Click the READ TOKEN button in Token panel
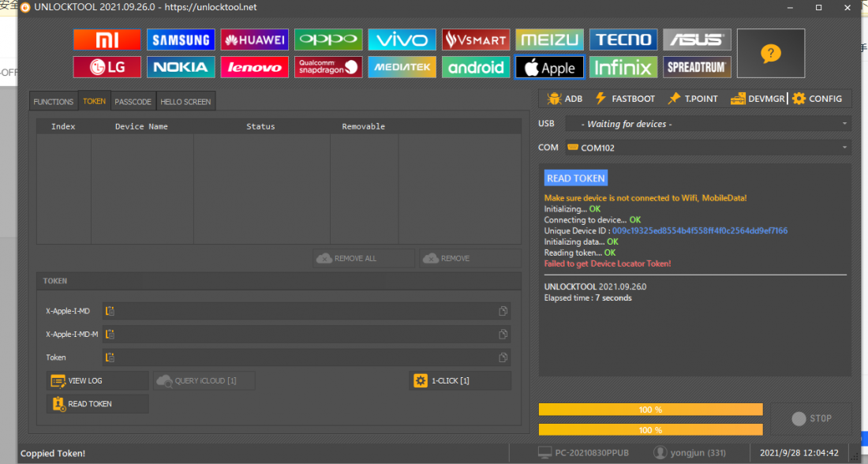Image resolution: width=868 pixels, height=464 pixels. (x=97, y=404)
